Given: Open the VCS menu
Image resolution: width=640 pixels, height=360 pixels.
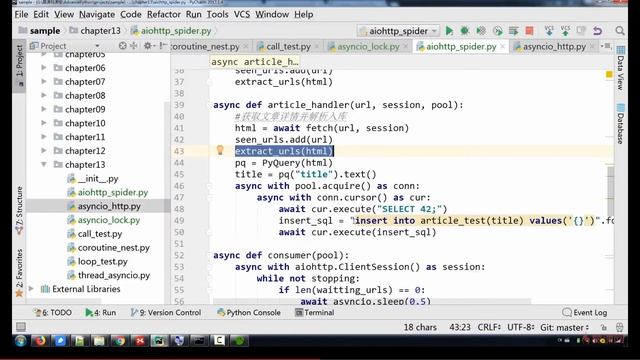Looking at the screenshot, I should 242,14.
